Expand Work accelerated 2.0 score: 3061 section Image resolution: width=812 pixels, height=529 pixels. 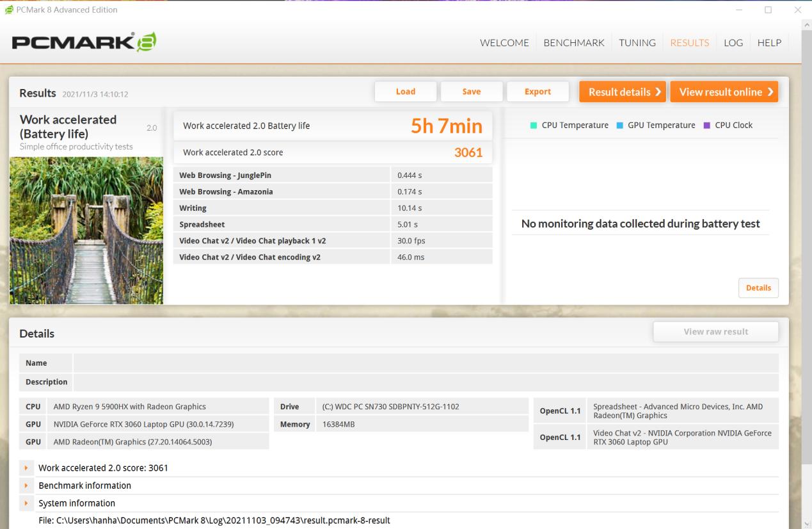pyautogui.click(x=26, y=468)
